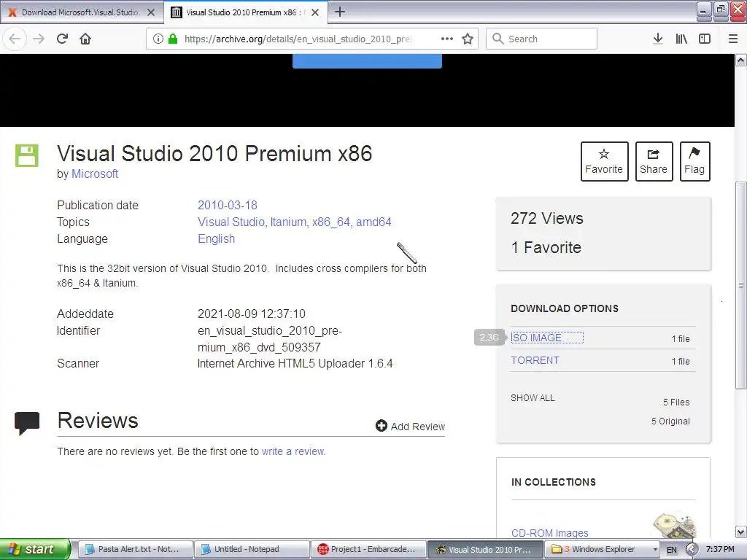The width and height of the screenshot is (747, 560).
Task: Download the ISO IMAGE file
Action: pyautogui.click(x=536, y=338)
